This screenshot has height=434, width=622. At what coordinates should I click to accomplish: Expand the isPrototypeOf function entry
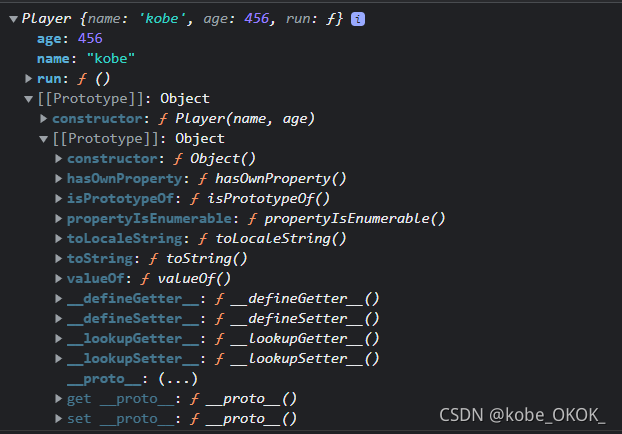(x=59, y=198)
